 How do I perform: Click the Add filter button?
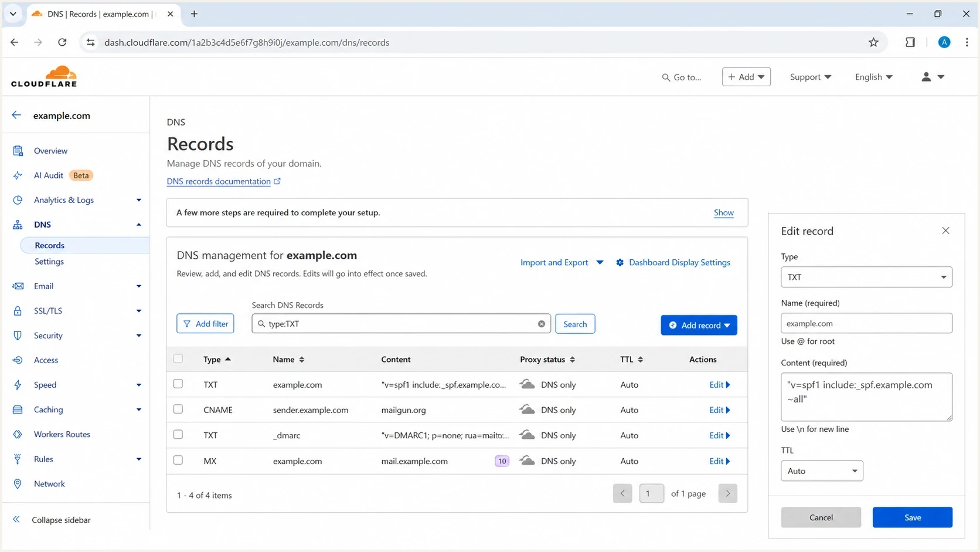click(x=205, y=324)
